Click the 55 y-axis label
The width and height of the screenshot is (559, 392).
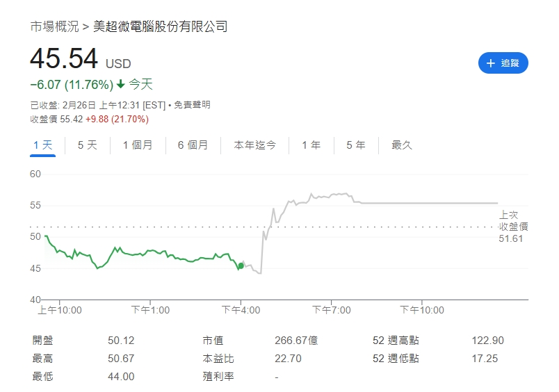[35, 205]
